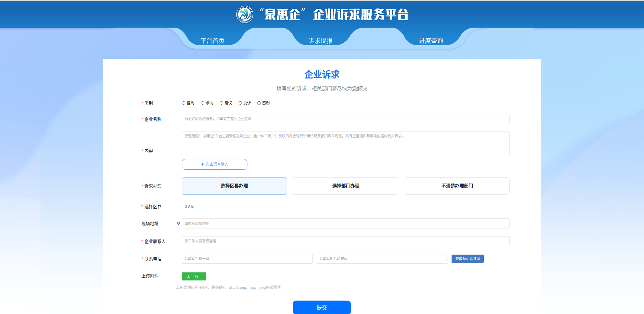Click the location pin icon beside 现场地址
Image resolution: width=644 pixels, height=314 pixels.
click(178, 223)
